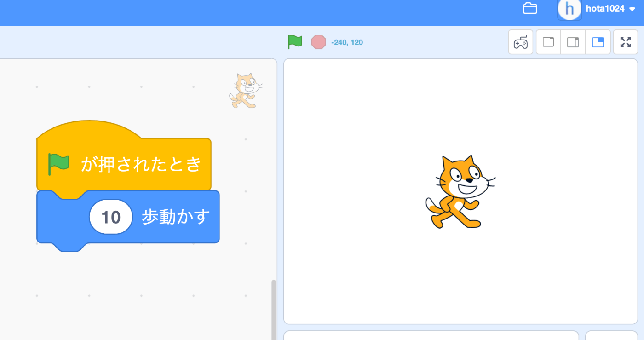Click the -240, 120 coordinate readout
Screen dimensions: 644x340
347,43
